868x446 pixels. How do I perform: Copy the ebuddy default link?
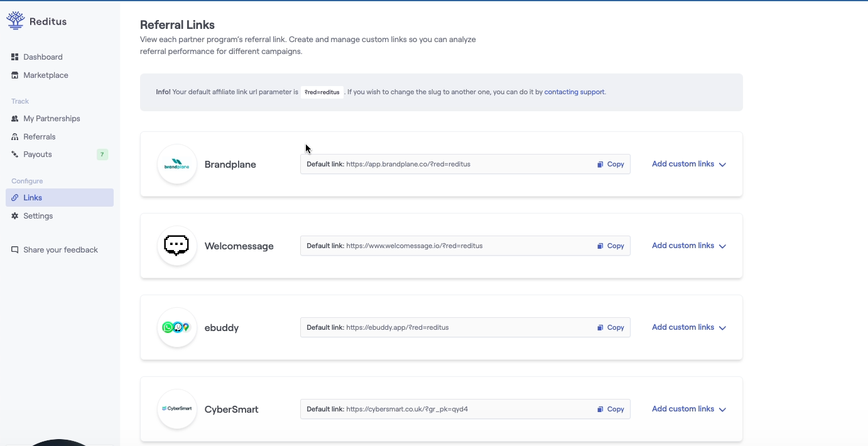tap(609, 327)
